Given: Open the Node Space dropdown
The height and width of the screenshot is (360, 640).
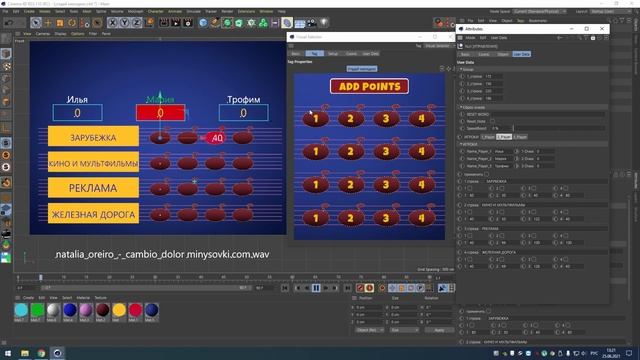Looking at the screenshot, I should [x=540, y=11].
